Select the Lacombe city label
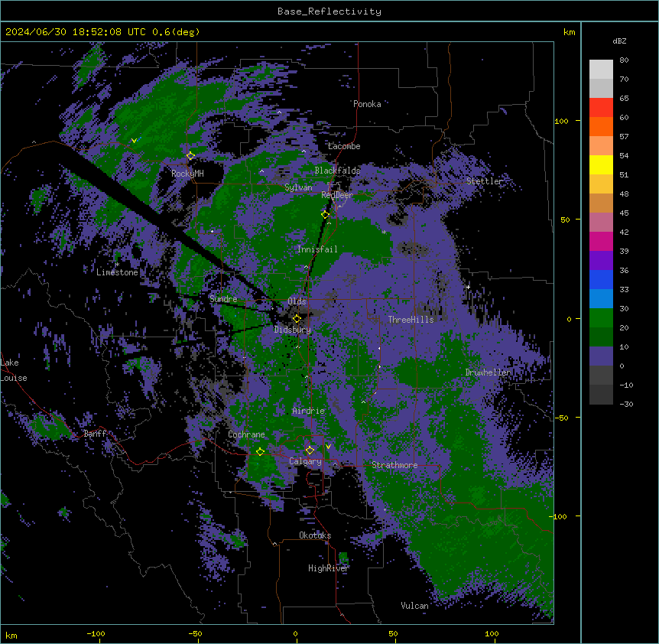Image resolution: width=659 pixels, height=644 pixels. click(344, 146)
